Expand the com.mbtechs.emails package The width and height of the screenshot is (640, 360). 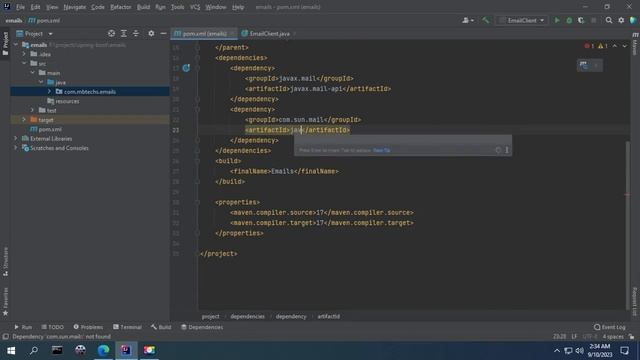[49, 91]
